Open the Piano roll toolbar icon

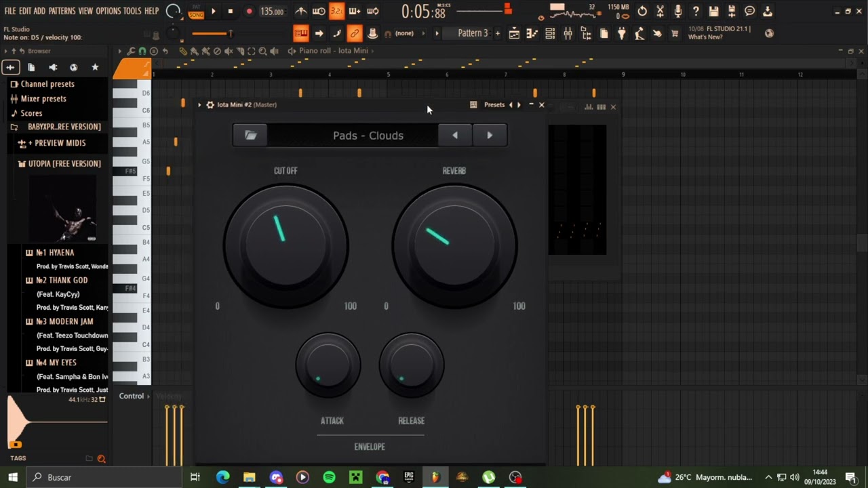click(x=532, y=33)
